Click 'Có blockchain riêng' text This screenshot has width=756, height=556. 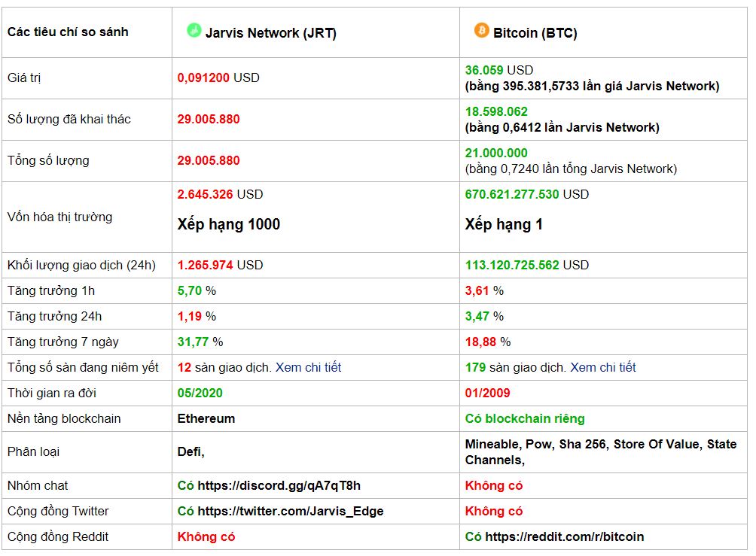click(x=525, y=418)
